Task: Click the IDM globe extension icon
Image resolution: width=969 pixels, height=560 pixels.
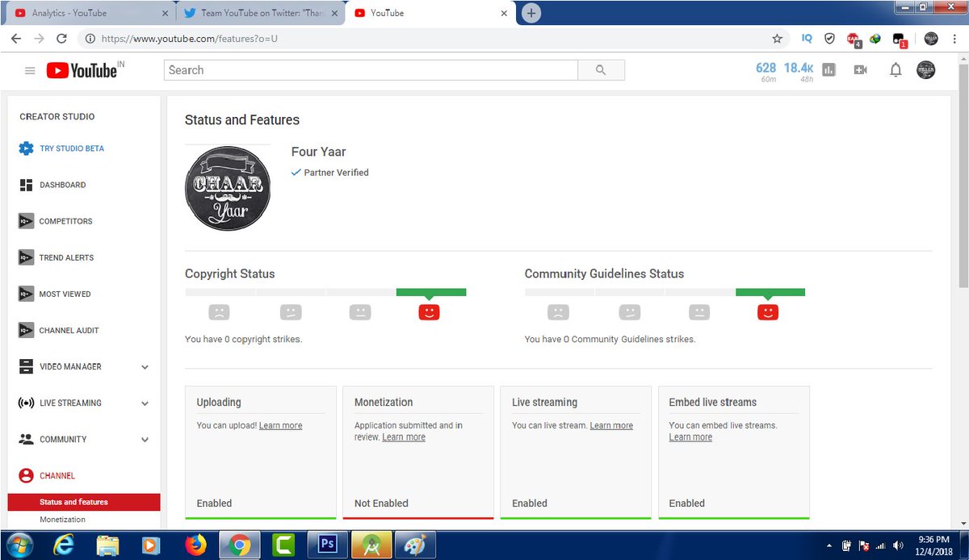Action: click(875, 38)
